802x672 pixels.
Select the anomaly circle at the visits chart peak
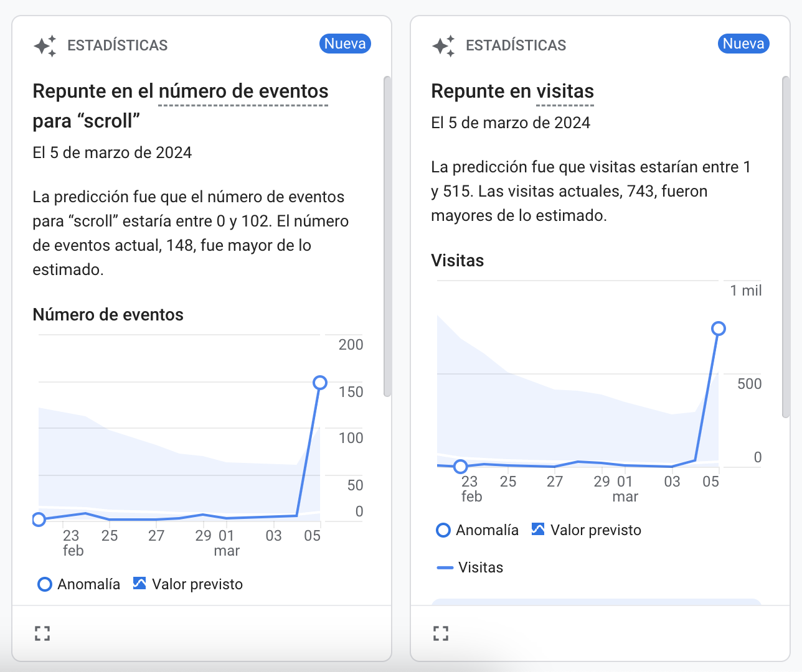(x=719, y=329)
